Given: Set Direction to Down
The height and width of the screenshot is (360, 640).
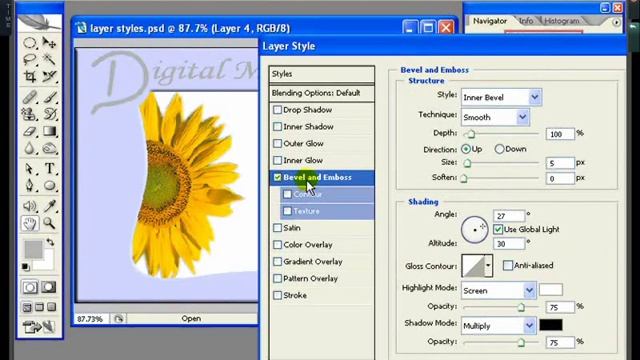Looking at the screenshot, I should click(x=499, y=149).
